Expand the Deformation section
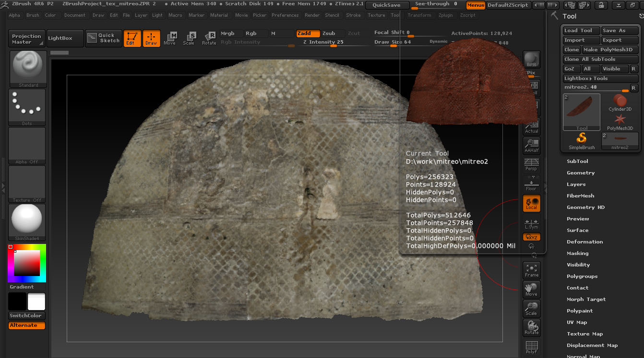Image resolution: width=644 pixels, height=358 pixels. tap(584, 242)
